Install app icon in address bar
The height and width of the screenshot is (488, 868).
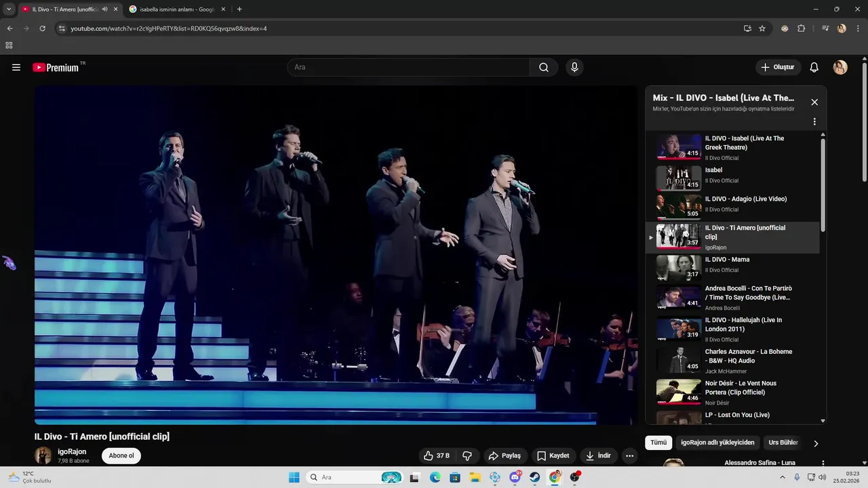pyautogui.click(x=747, y=28)
